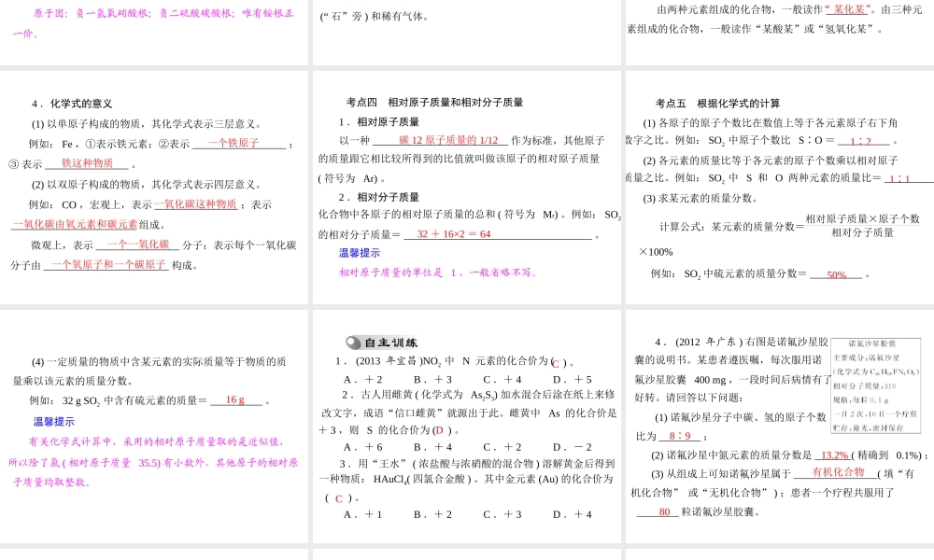934x560 pixels.
Task: Click the pink note 相对原子质量的单位是1
Action: (438, 273)
